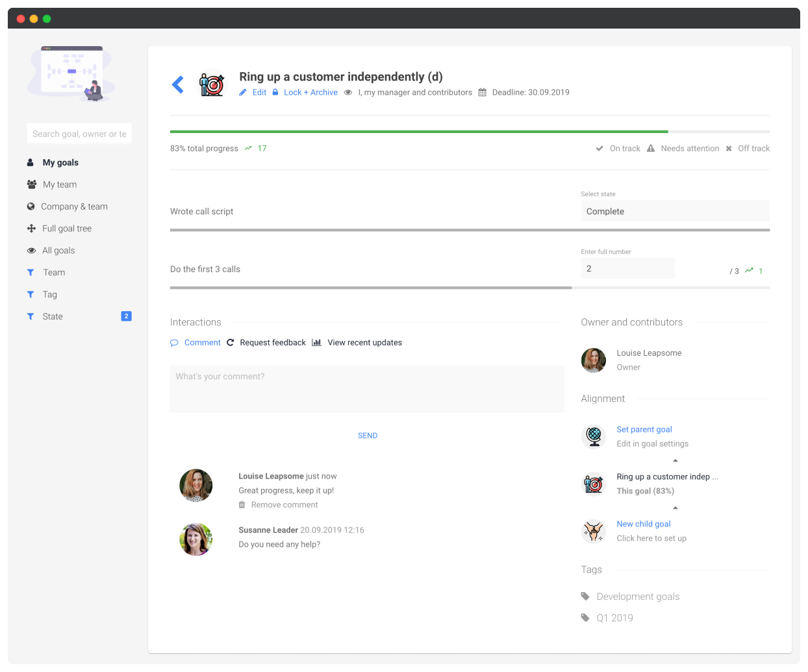Click the tag icon beside Q1 2019
Image resolution: width=808 pixels, height=672 pixels.
(x=585, y=618)
